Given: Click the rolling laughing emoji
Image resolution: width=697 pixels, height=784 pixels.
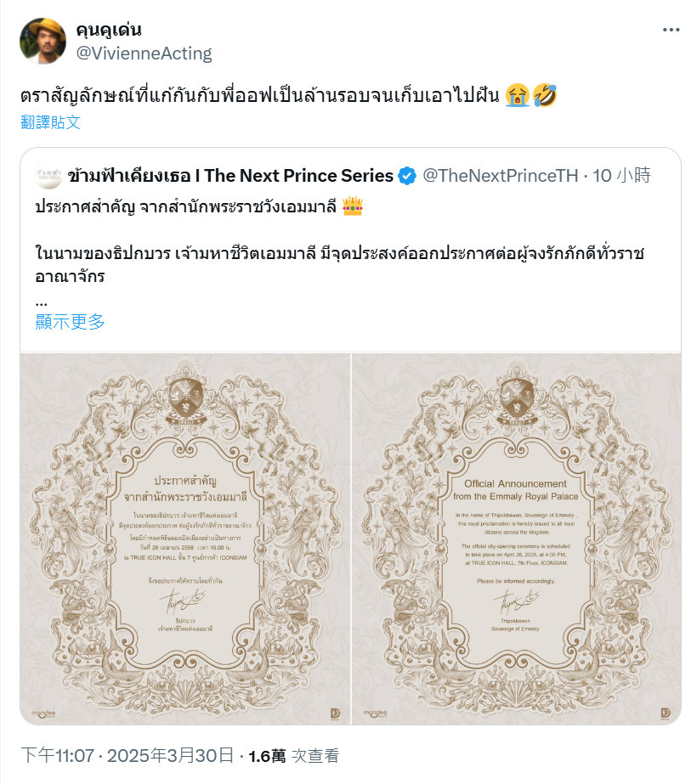Looking at the screenshot, I should tap(544, 95).
